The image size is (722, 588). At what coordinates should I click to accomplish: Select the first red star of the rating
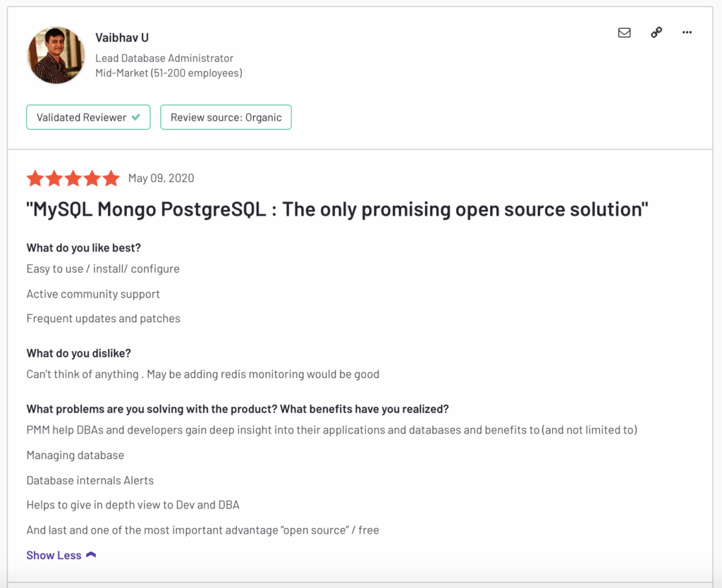click(35, 178)
